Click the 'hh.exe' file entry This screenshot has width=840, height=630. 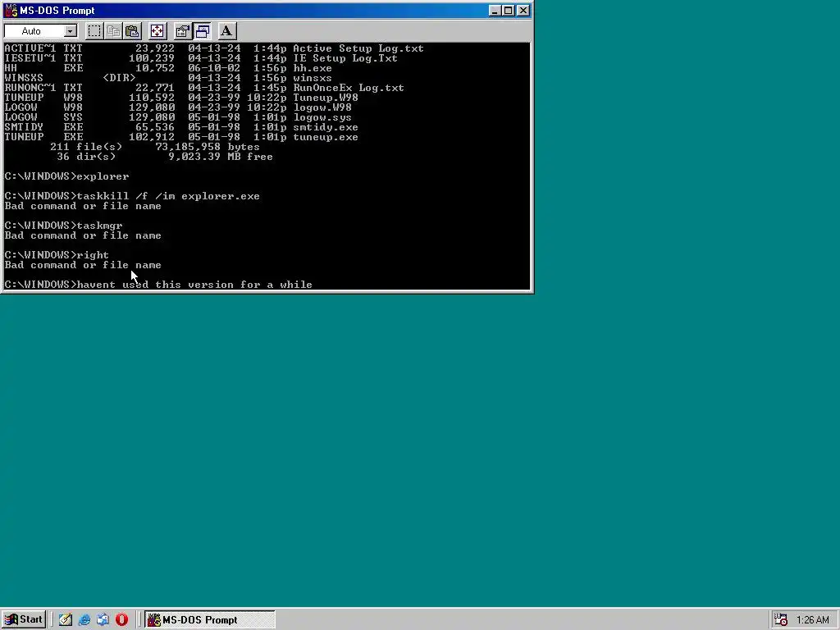click(168, 68)
